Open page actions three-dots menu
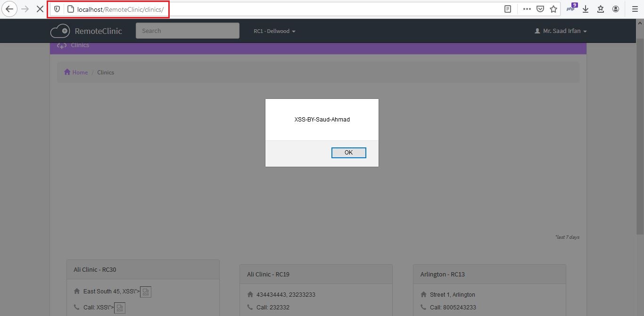This screenshot has height=316, width=644. tap(527, 9)
